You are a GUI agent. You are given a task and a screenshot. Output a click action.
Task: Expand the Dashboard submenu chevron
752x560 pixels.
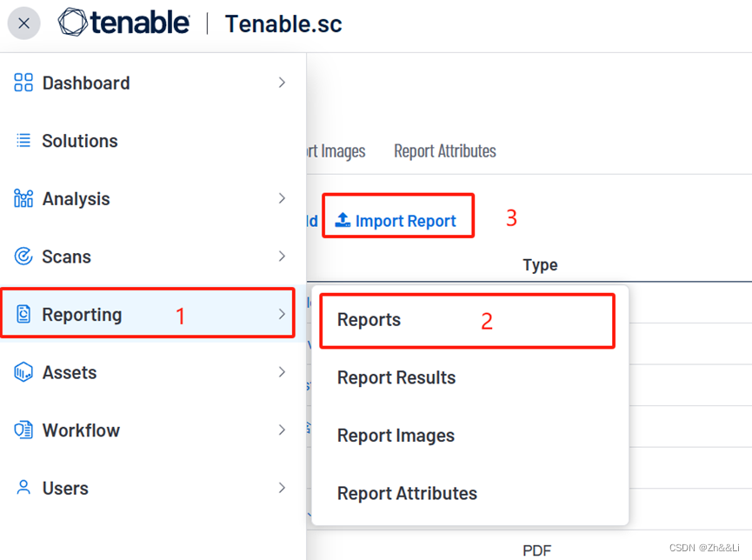pyautogui.click(x=282, y=83)
